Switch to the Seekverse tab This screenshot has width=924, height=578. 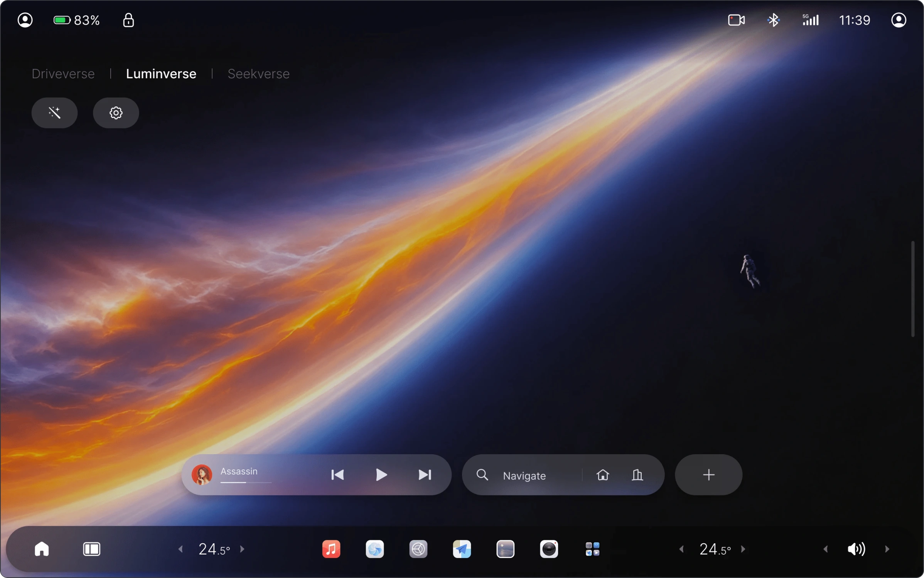[258, 74]
